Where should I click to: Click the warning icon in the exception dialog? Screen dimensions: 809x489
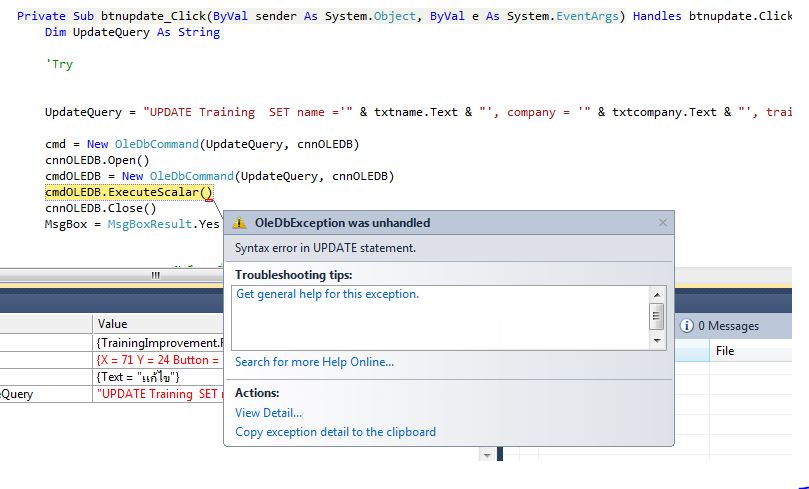click(240, 223)
